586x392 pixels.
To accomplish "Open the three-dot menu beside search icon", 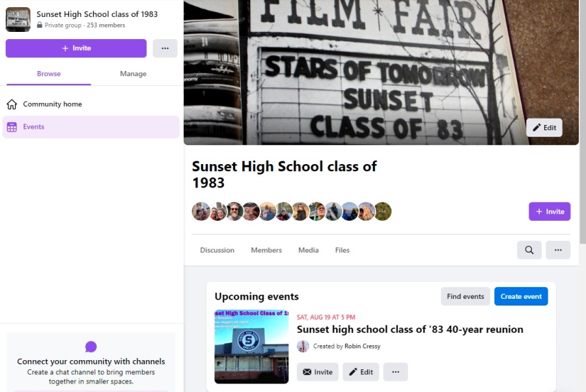I will coord(558,250).
